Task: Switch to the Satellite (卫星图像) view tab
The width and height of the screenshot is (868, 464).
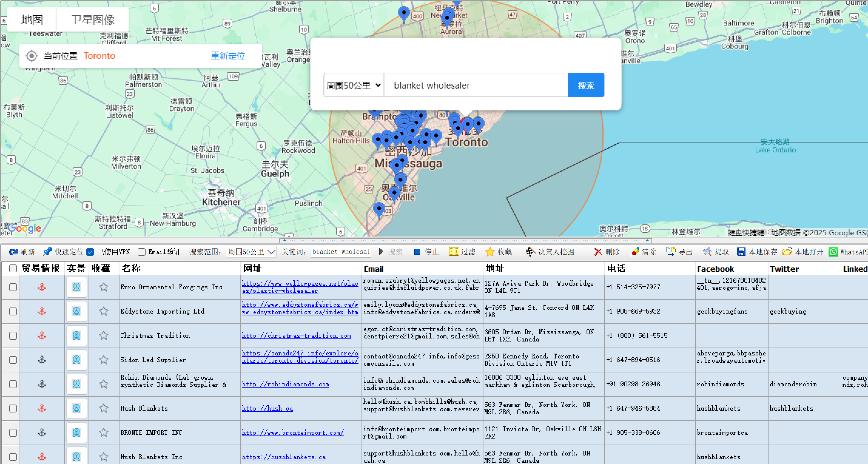Action: point(93,19)
